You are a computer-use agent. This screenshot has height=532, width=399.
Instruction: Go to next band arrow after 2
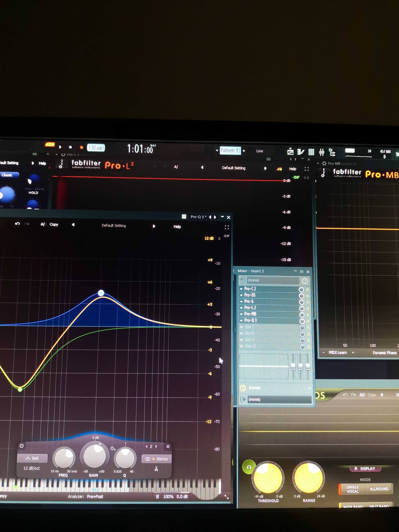pyautogui.click(x=156, y=446)
